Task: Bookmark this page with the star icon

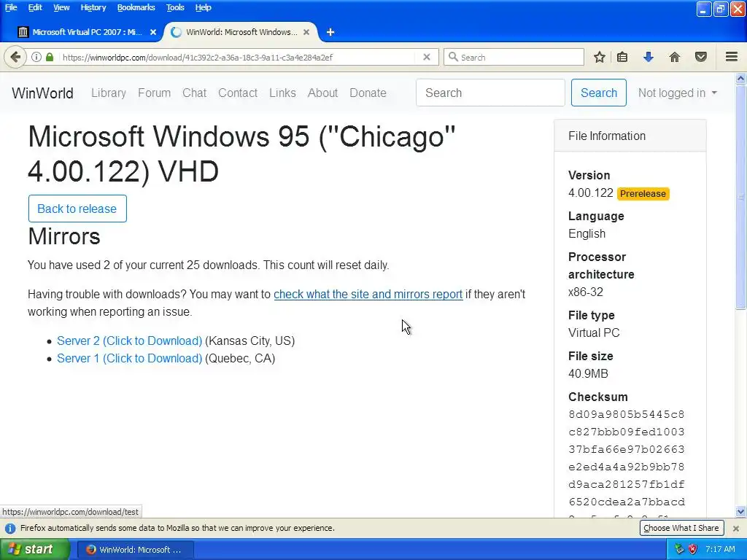Action: pos(600,57)
